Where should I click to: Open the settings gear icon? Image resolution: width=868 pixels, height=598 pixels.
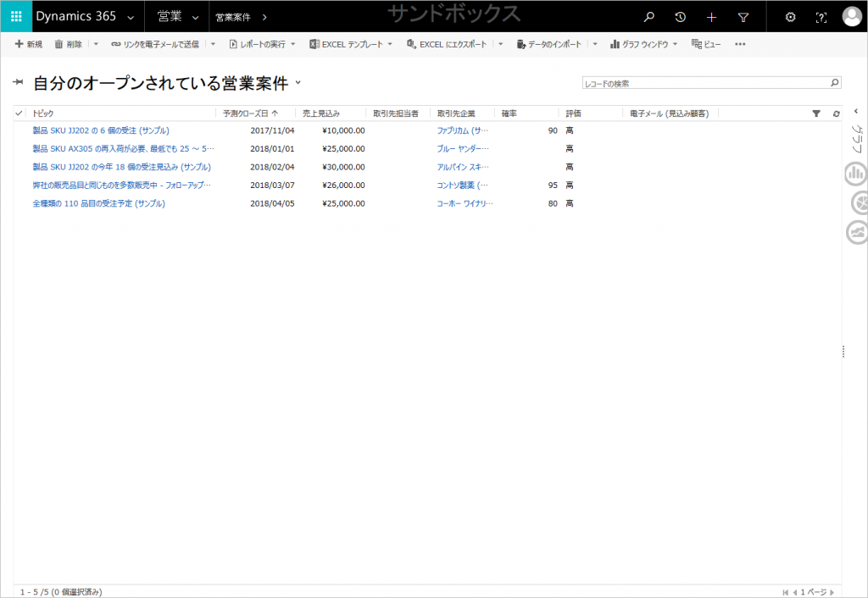tap(790, 17)
